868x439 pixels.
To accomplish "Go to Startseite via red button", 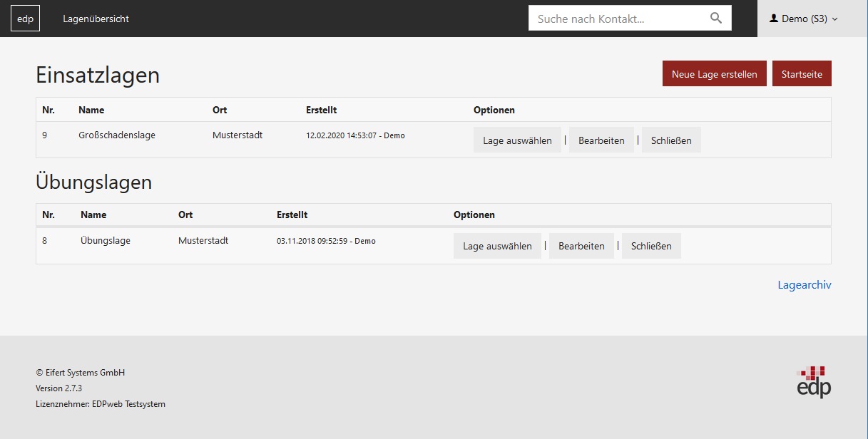I will [802, 74].
